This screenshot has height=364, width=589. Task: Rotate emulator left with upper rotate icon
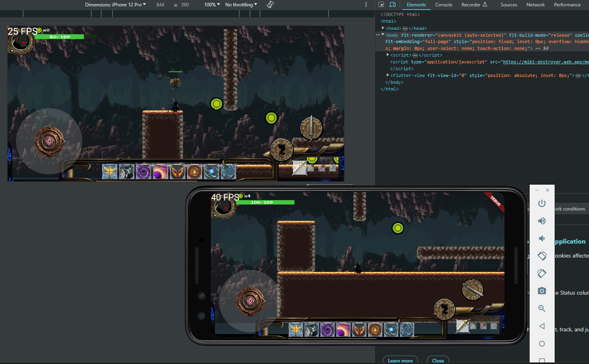click(x=542, y=256)
